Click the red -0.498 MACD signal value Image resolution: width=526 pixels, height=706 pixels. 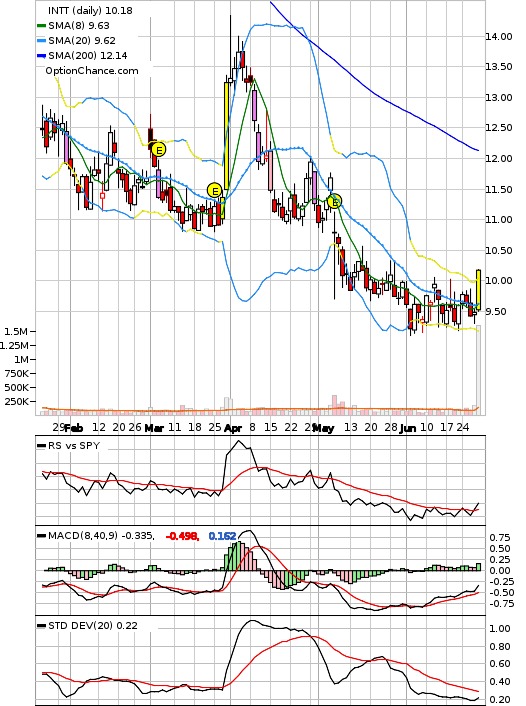coord(182,536)
